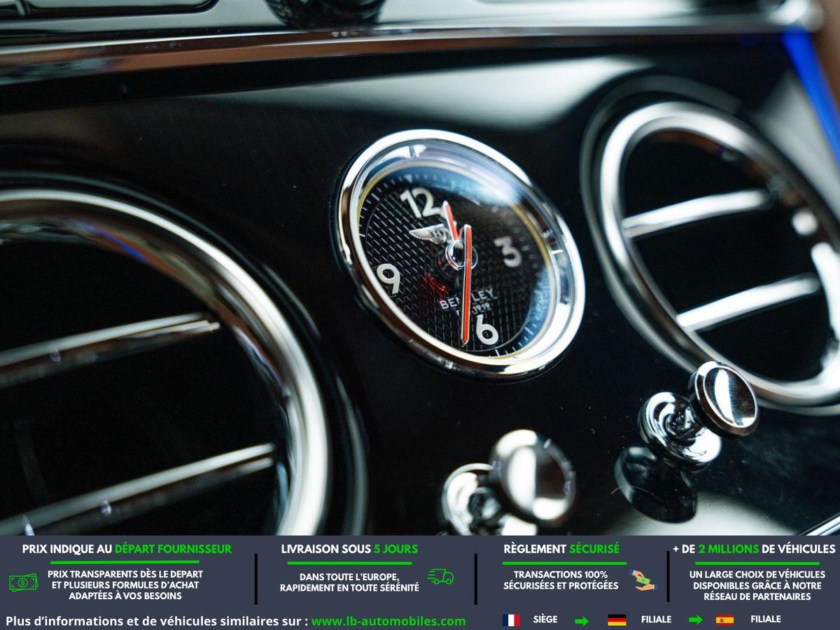Click the "TRANSACTIONS 100% SÉCURISÉES ET PROTÉGÉES" text

[x=561, y=580]
